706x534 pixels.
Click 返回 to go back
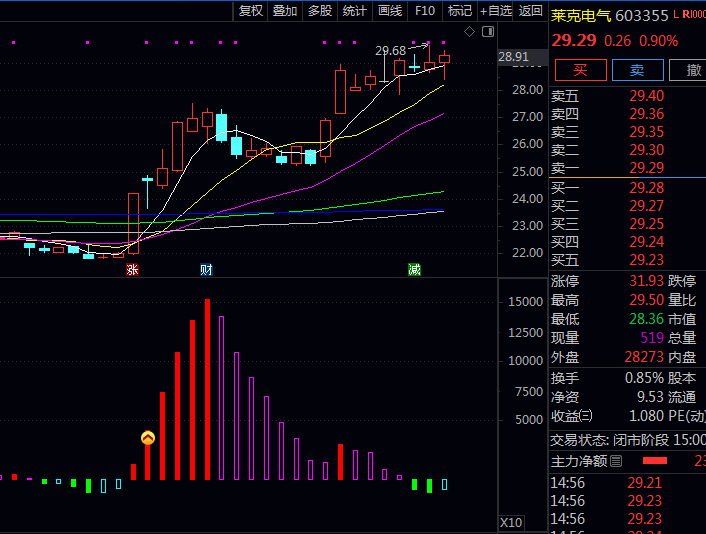[x=530, y=11]
